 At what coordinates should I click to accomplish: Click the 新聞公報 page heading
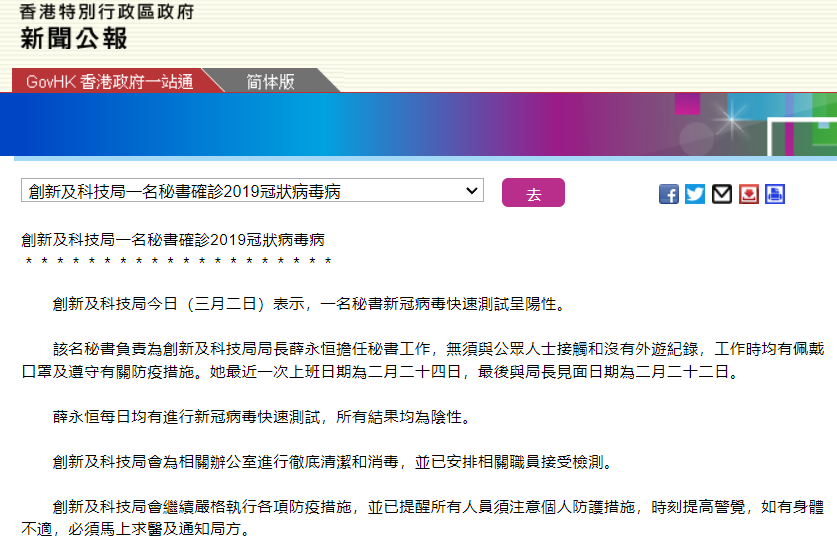[x=74, y=39]
